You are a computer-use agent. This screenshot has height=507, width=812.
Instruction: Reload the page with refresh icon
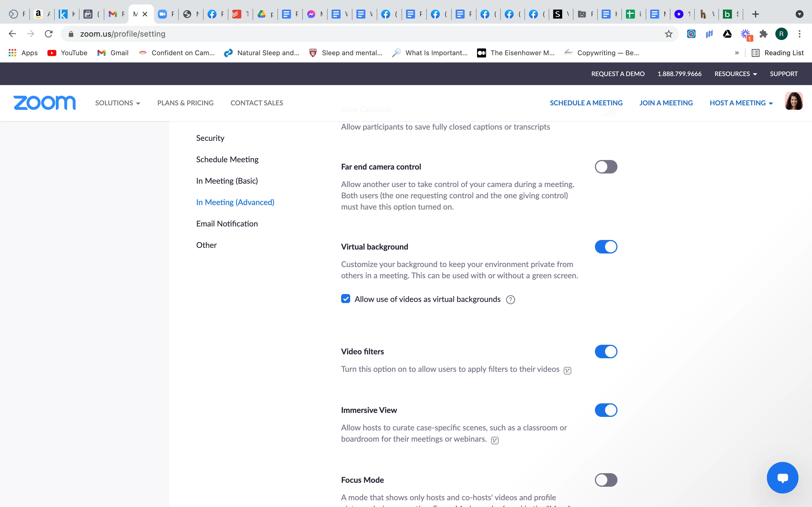tap(49, 34)
